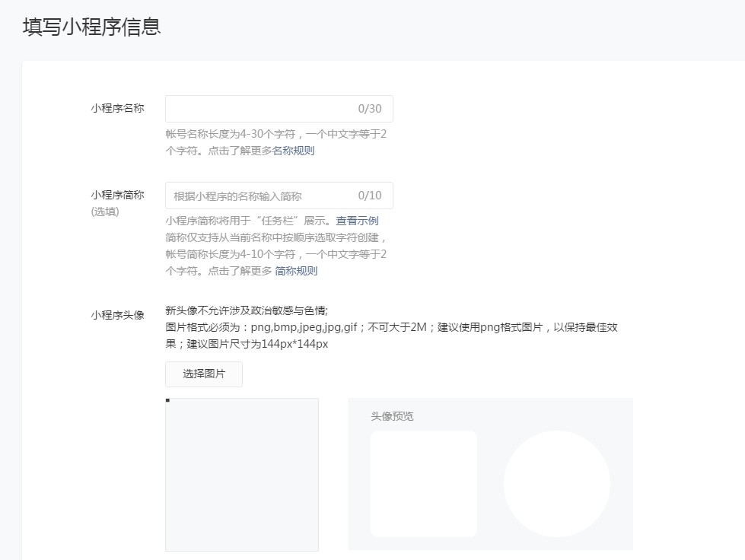
Task: Click the crop handle in the image box
Action: [167, 399]
